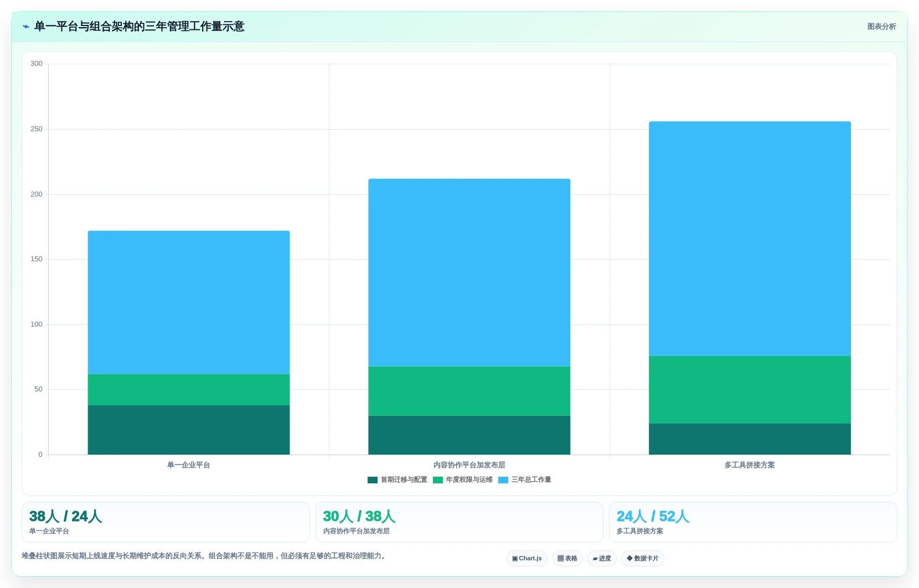The width and height of the screenshot is (919, 588).
Task: Click the dark green segment of 单一企业平台 bar
Action: (189, 430)
